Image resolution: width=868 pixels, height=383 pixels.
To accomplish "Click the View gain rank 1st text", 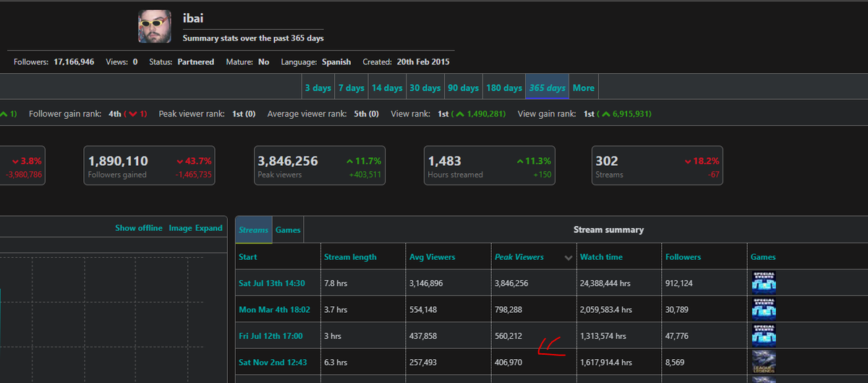I will click(585, 114).
